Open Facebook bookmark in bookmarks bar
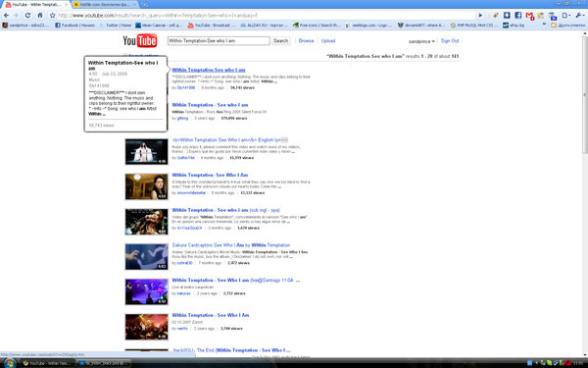The height and width of the screenshot is (368, 588). tap(74, 26)
